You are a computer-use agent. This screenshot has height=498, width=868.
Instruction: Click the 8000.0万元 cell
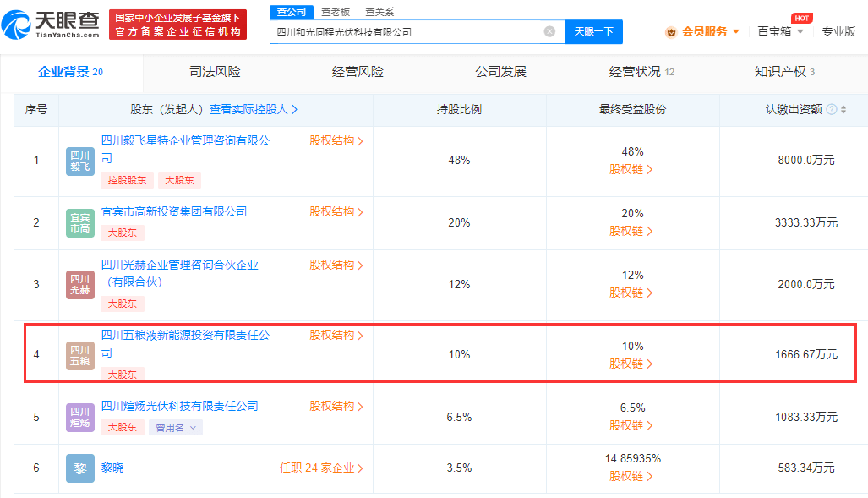pos(806,160)
